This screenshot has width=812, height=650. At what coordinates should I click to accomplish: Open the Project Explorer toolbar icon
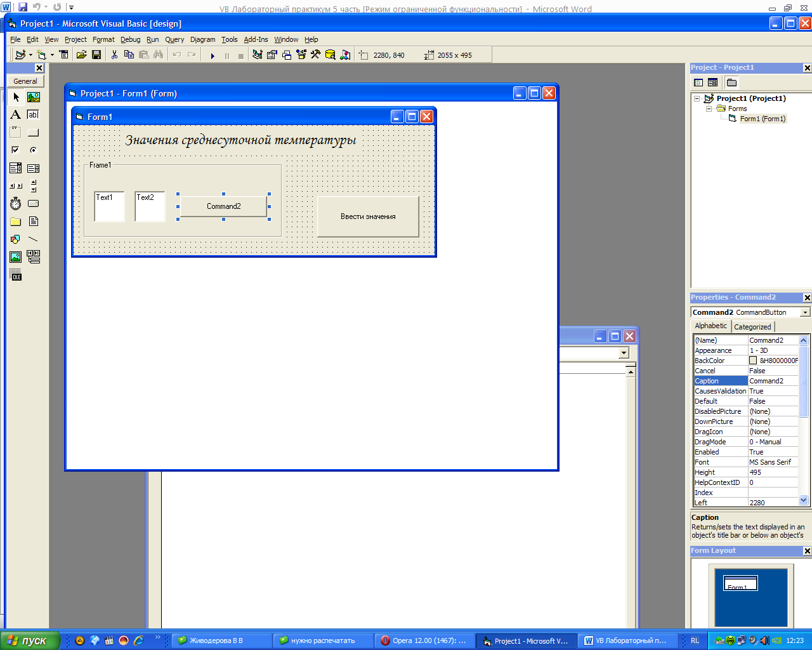tap(258, 55)
